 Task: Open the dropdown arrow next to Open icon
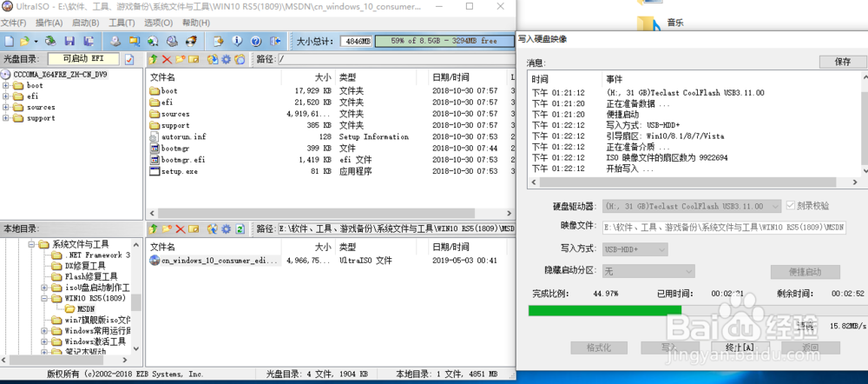coord(36,42)
